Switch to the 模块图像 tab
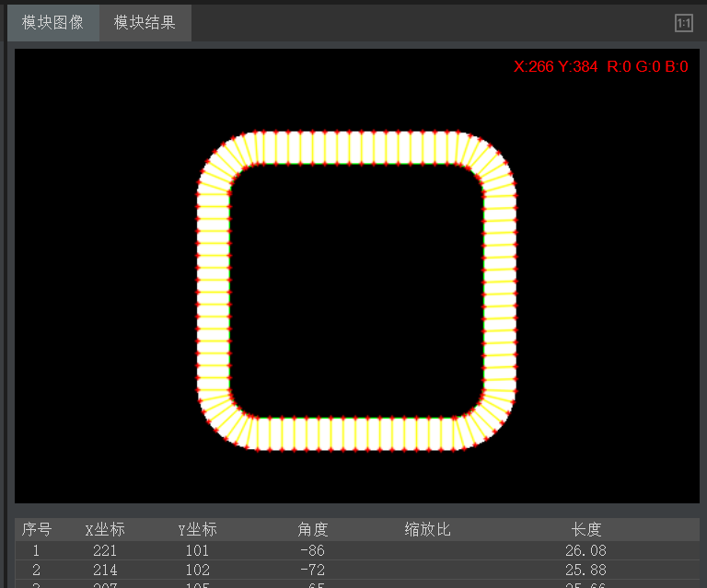This screenshot has width=707, height=588. [53, 22]
